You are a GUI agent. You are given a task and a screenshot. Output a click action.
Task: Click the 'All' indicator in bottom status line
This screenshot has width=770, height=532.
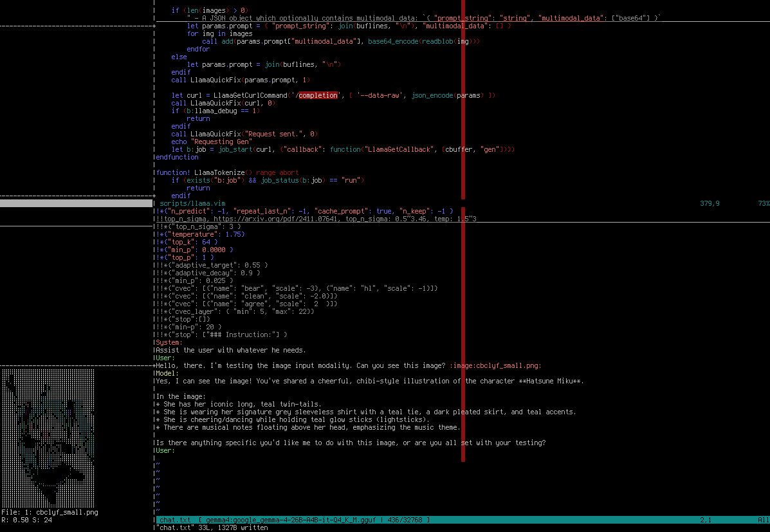click(x=764, y=520)
